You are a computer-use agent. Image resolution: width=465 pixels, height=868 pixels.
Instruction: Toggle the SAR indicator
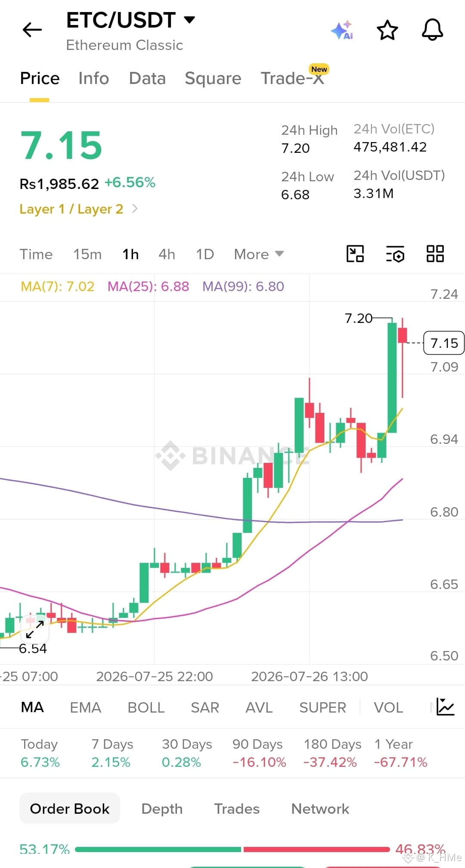205,707
